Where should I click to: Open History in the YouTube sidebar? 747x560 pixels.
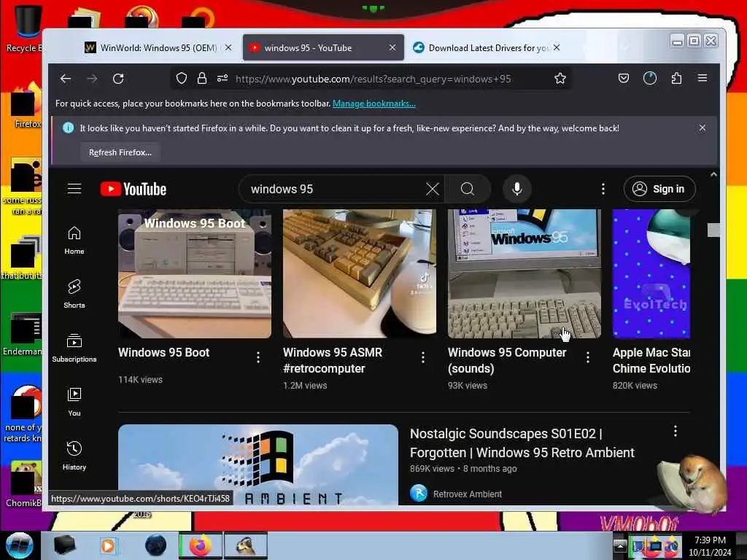click(x=74, y=456)
